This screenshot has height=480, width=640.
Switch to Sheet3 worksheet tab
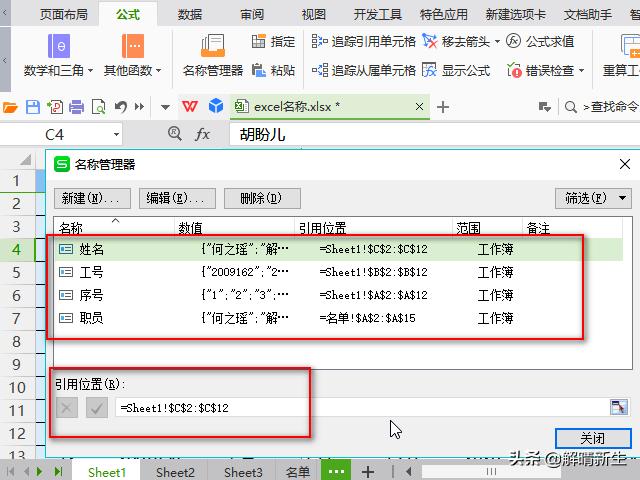[243, 472]
